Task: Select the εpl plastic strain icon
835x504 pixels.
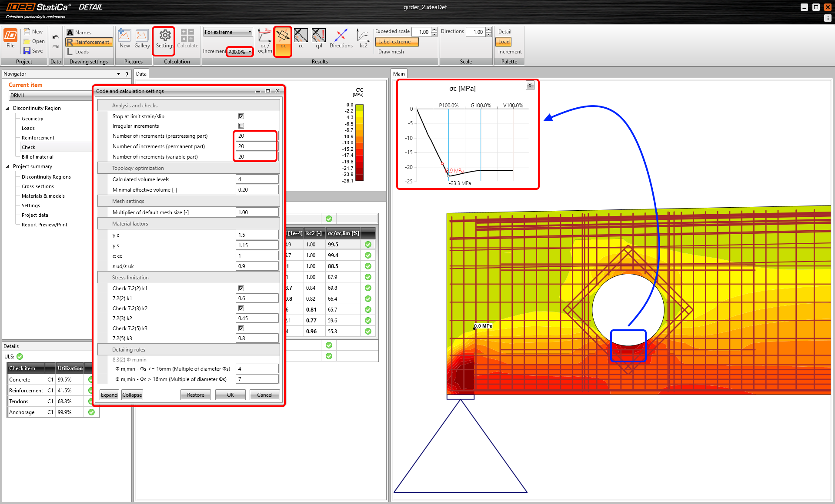Action: (319, 39)
